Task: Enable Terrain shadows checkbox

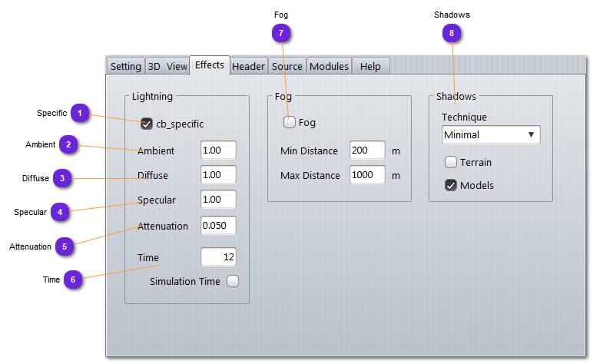Action: [451, 162]
